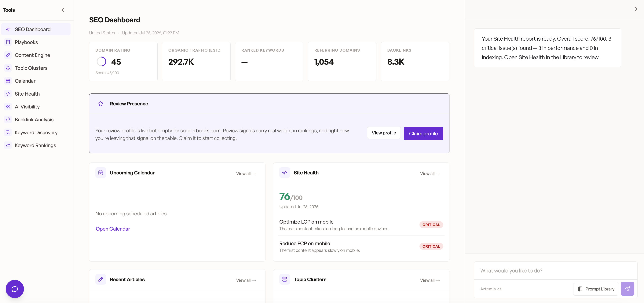The width and height of the screenshot is (644, 303).
Task: Expand the right assistant panel chevron
Action: coord(636,9)
